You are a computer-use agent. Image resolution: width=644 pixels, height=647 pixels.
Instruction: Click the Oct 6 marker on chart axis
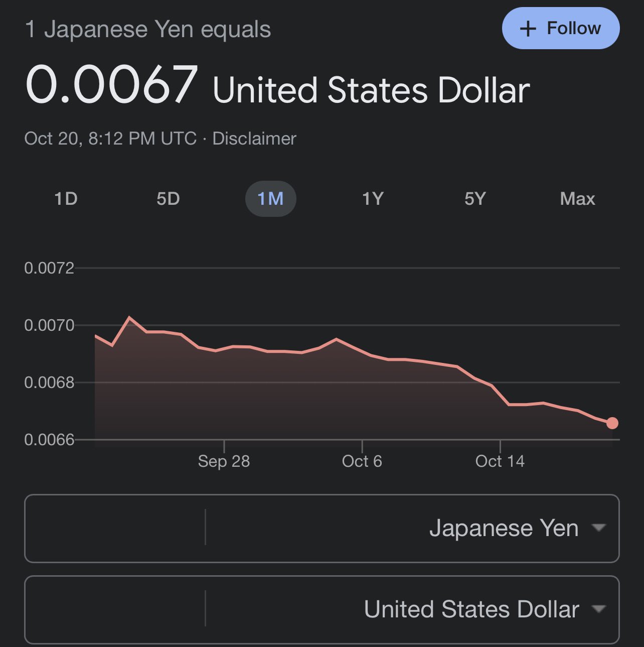362,461
